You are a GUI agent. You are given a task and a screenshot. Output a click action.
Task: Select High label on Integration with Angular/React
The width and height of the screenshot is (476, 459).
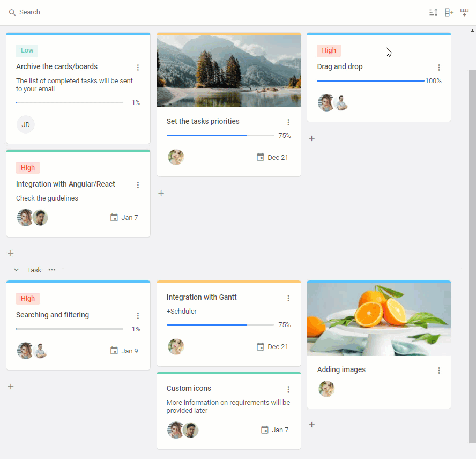[x=28, y=168]
